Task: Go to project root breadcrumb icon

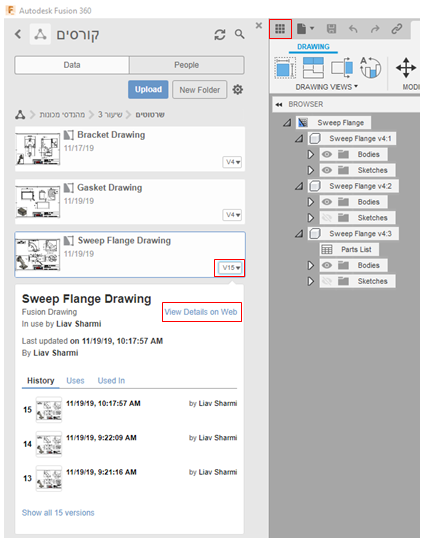Action: [x=20, y=115]
